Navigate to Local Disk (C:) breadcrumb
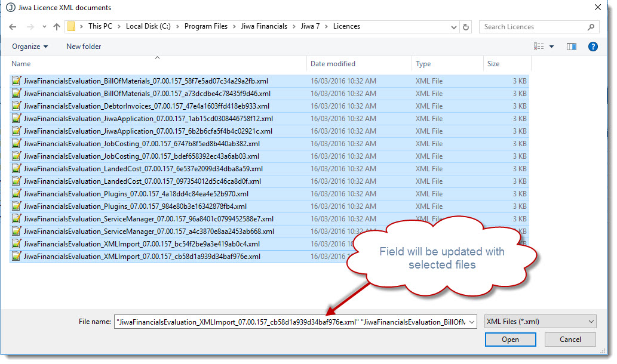The image size is (617, 364). (x=148, y=26)
